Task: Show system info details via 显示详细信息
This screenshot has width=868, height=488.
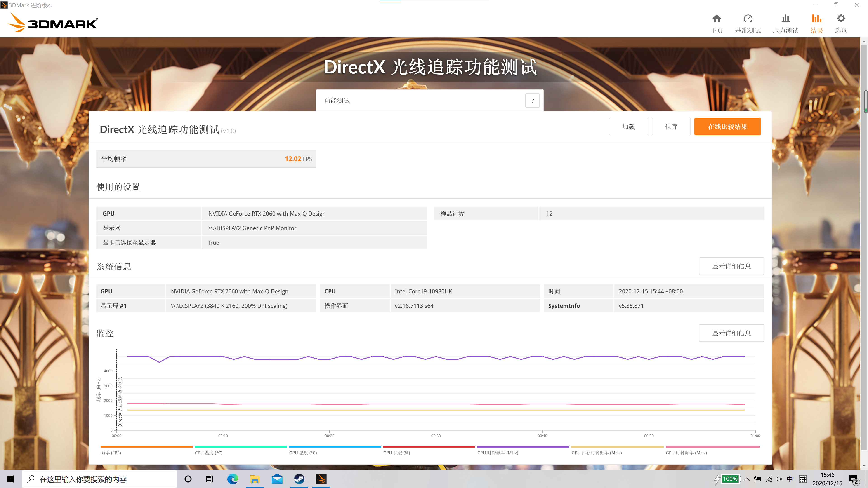Action: click(x=731, y=266)
